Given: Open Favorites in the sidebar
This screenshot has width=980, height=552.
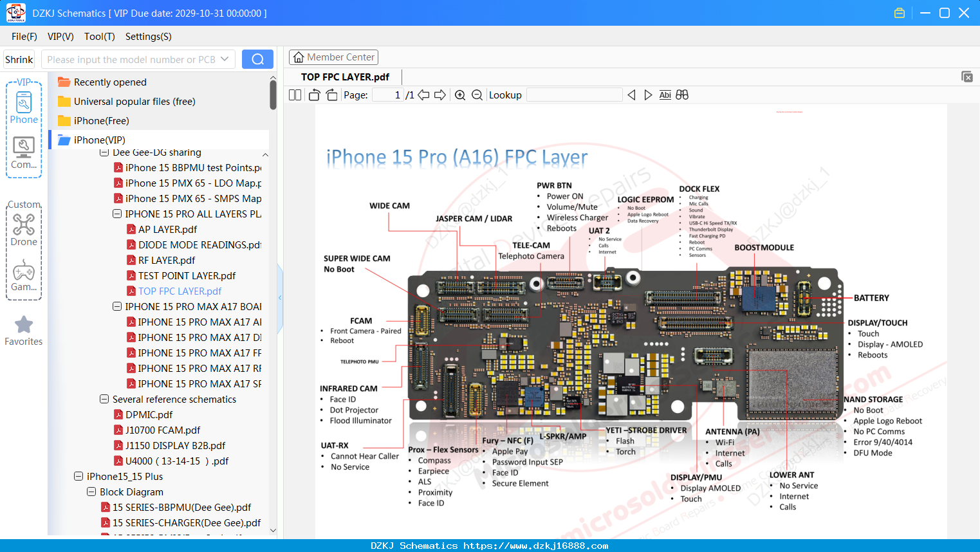Looking at the screenshot, I should pyautogui.click(x=24, y=331).
